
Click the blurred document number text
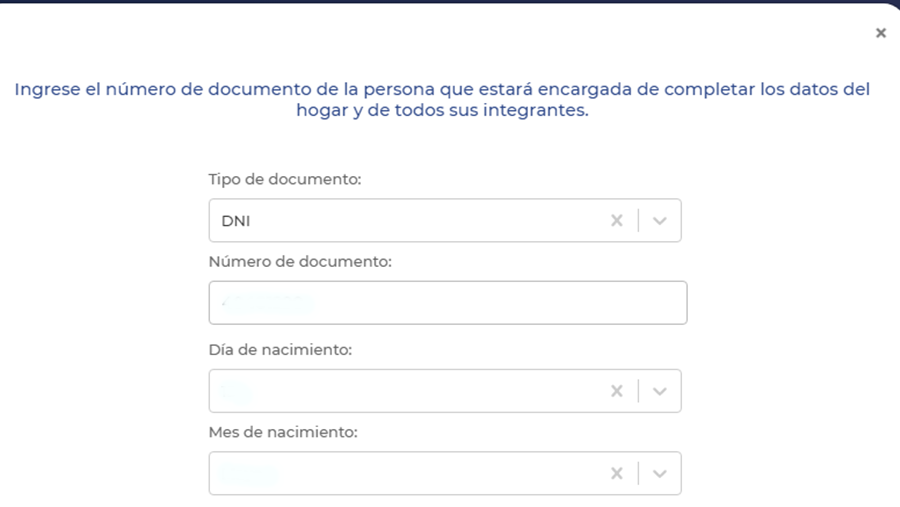[x=268, y=302]
